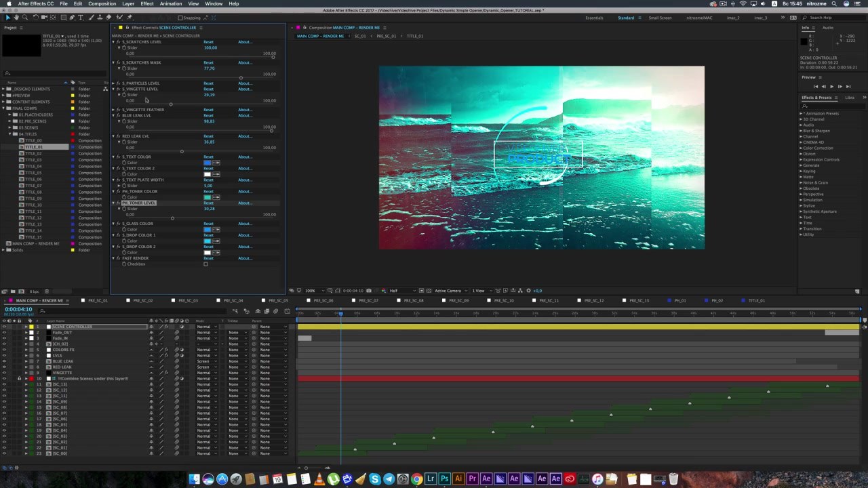Select the Roto Brush tool
The width and height of the screenshot is (868, 488).
[119, 18]
